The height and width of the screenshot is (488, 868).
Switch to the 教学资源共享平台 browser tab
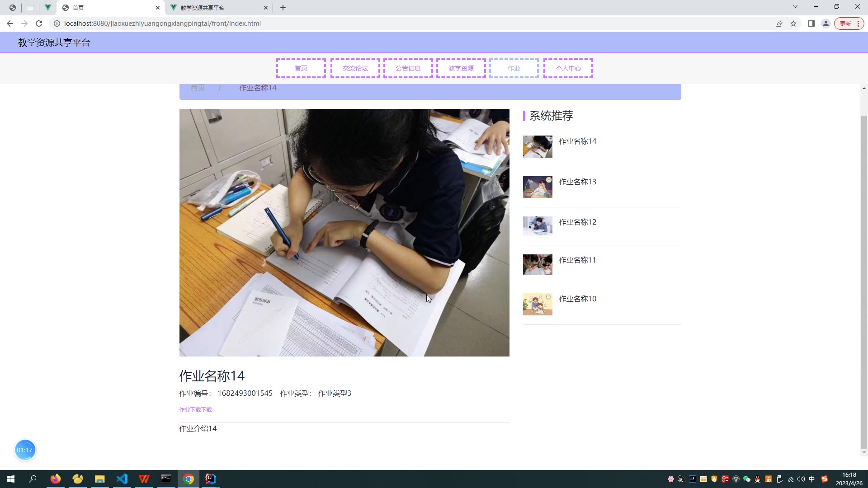click(x=219, y=8)
